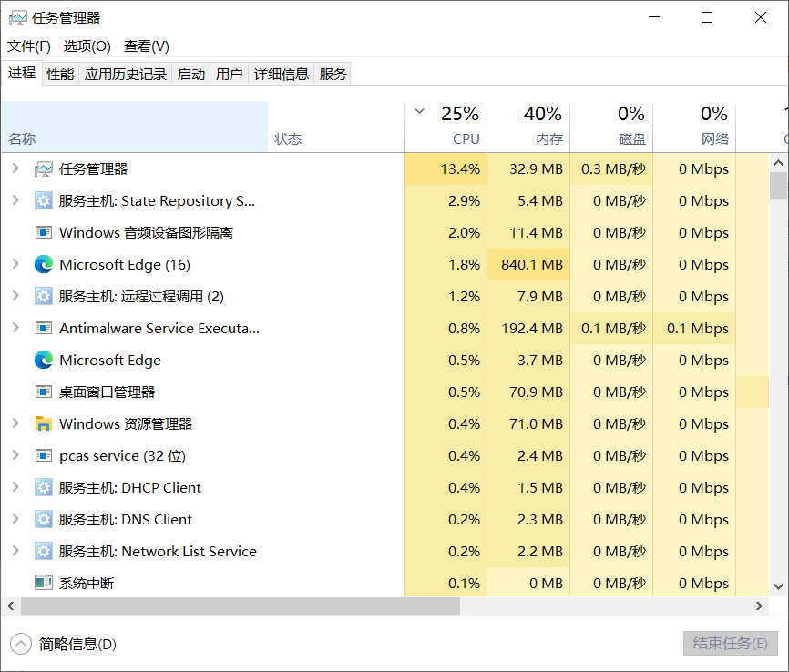
Task: Sort by the CPU column header
Action: coord(446,127)
